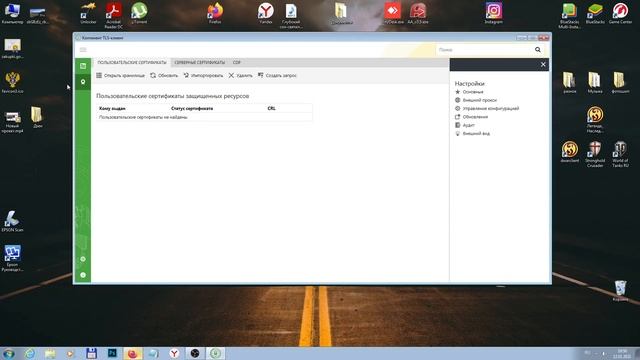Select the Корзина recycle bin icon
The image size is (640, 360).
[x=620, y=291]
